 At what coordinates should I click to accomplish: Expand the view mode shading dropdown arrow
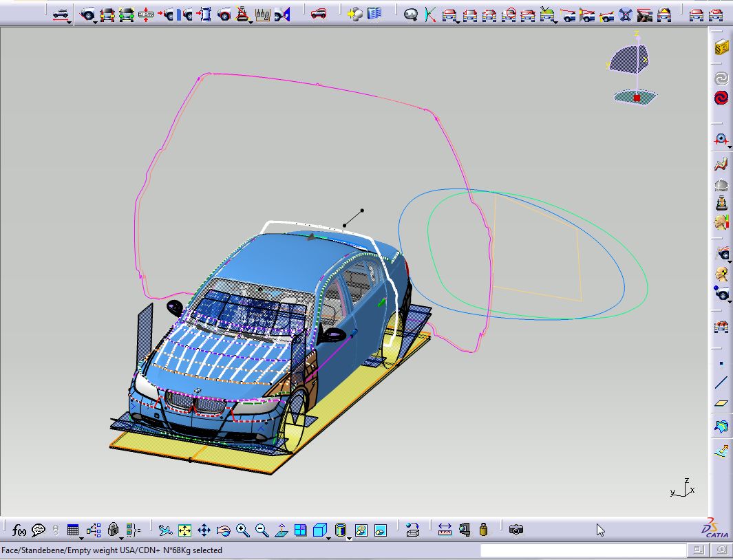click(349, 537)
